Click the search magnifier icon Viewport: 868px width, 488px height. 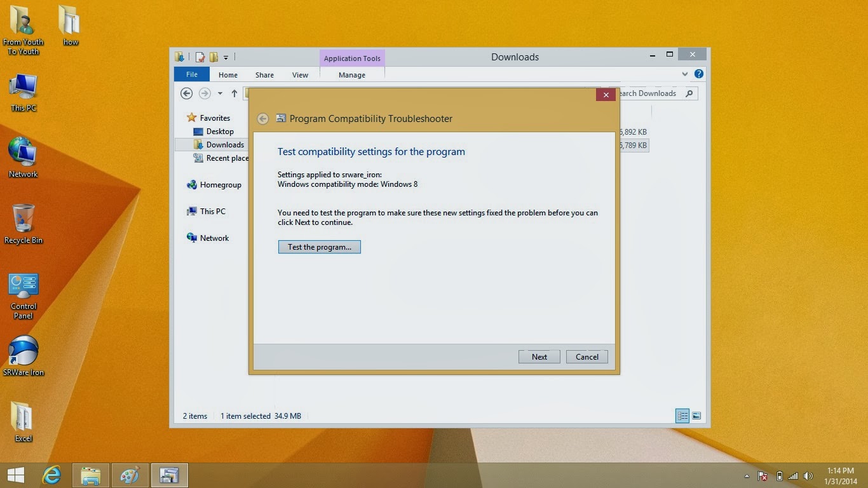pyautogui.click(x=689, y=93)
